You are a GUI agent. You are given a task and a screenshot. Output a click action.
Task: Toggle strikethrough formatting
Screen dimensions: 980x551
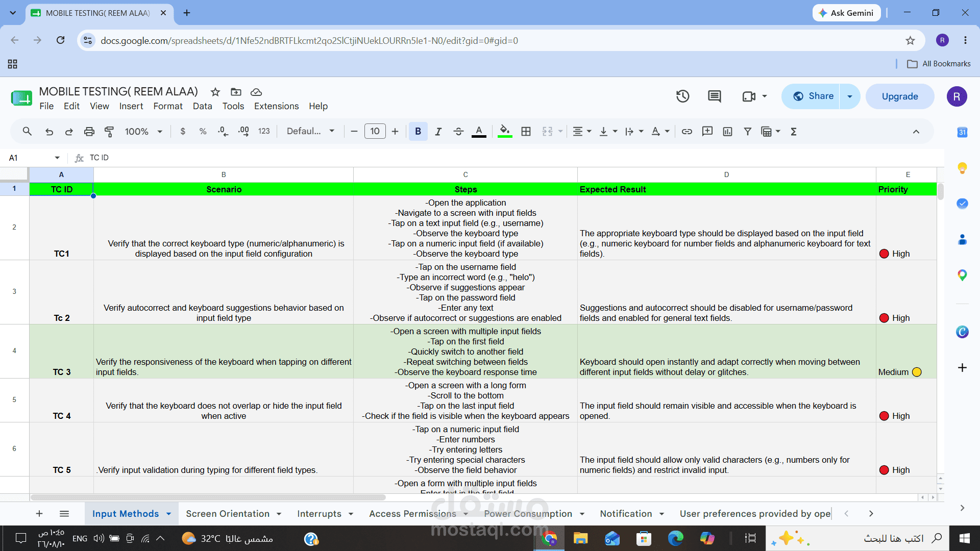[458, 132]
